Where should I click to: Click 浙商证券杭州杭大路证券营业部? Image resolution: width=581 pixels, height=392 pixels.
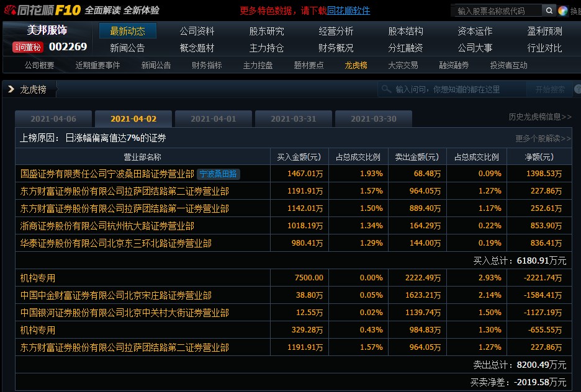[107, 226]
